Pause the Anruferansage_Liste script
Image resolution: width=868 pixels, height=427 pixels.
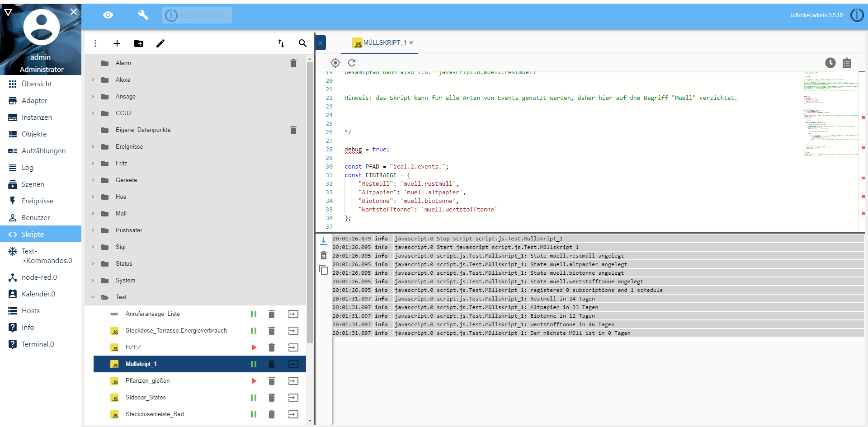[x=254, y=314]
